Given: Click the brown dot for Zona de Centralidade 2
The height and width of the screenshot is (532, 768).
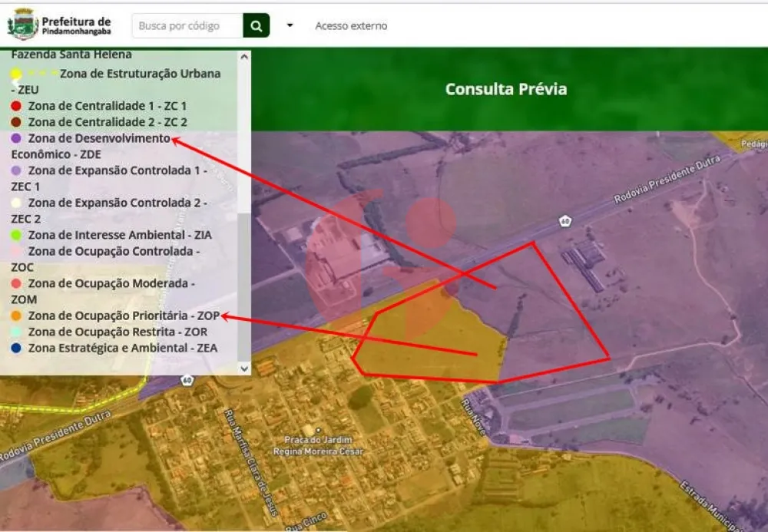Looking at the screenshot, I should click(16, 122).
